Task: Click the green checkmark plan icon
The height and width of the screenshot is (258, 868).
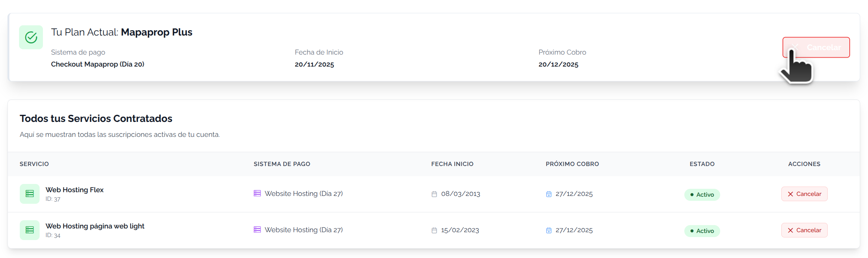Action: 31,37
